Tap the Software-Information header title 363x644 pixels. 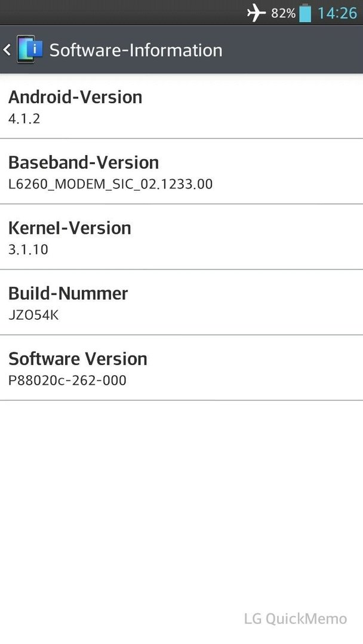point(136,50)
